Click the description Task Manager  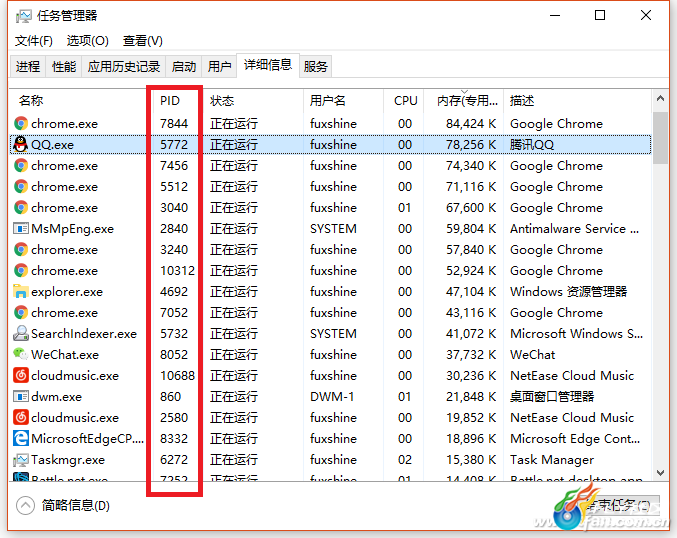[552, 460]
